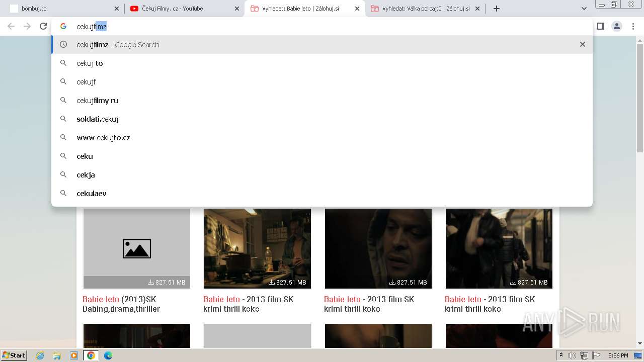Restore down the browser window
The height and width of the screenshot is (362, 644).
tap(614, 4)
